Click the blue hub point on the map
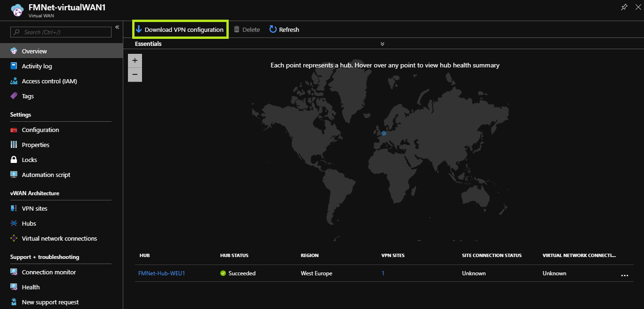644x309 pixels. click(384, 133)
